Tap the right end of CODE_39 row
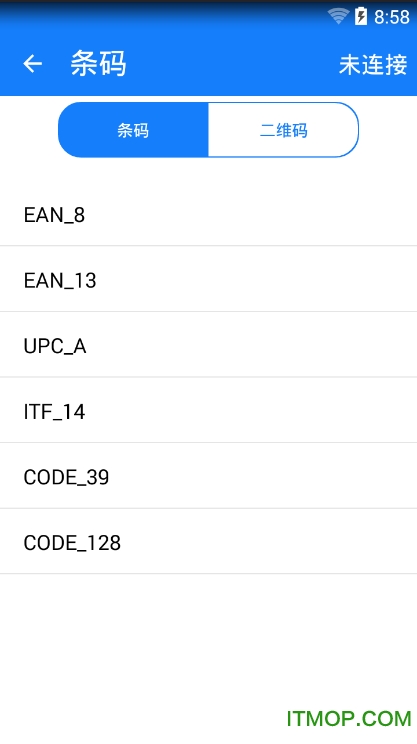The width and height of the screenshot is (417, 744). tap(380, 476)
